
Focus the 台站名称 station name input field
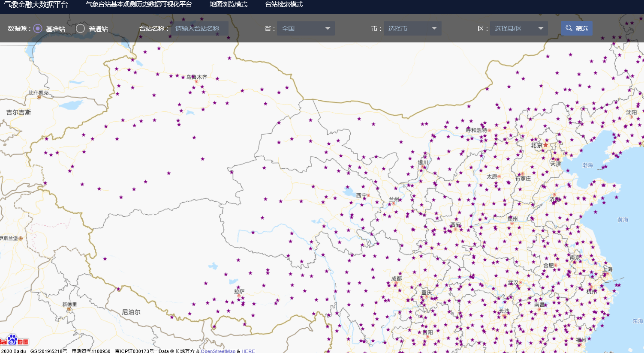coord(199,28)
